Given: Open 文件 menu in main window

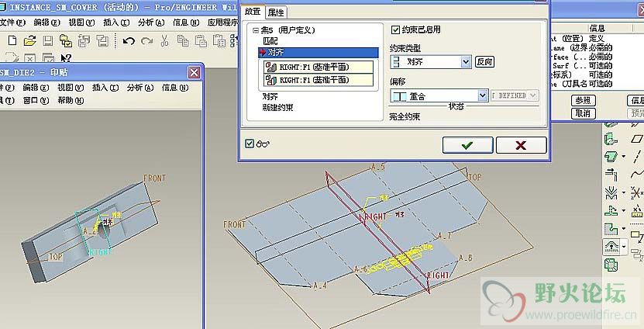Looking at the screenshot, I should click(x=12, y=23).
